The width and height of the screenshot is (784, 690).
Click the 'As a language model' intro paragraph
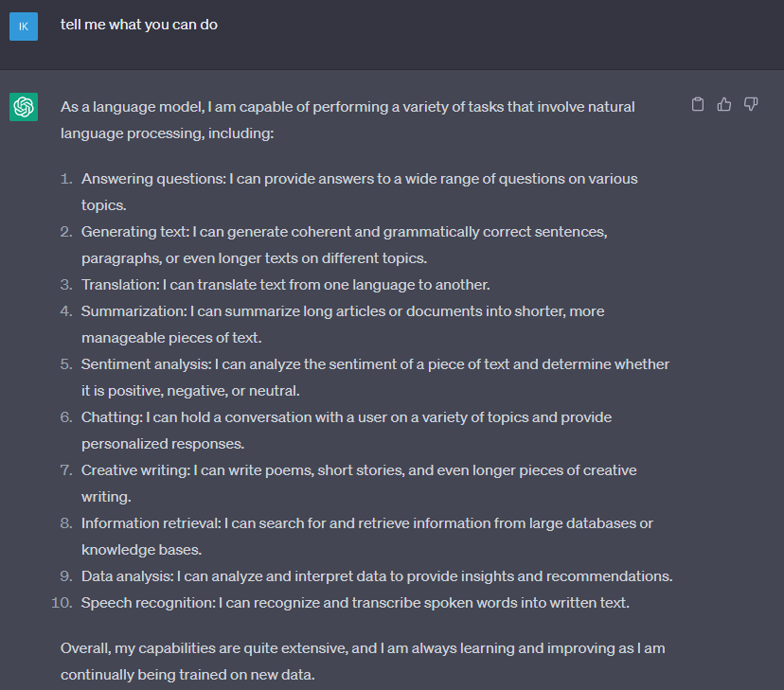347,120
